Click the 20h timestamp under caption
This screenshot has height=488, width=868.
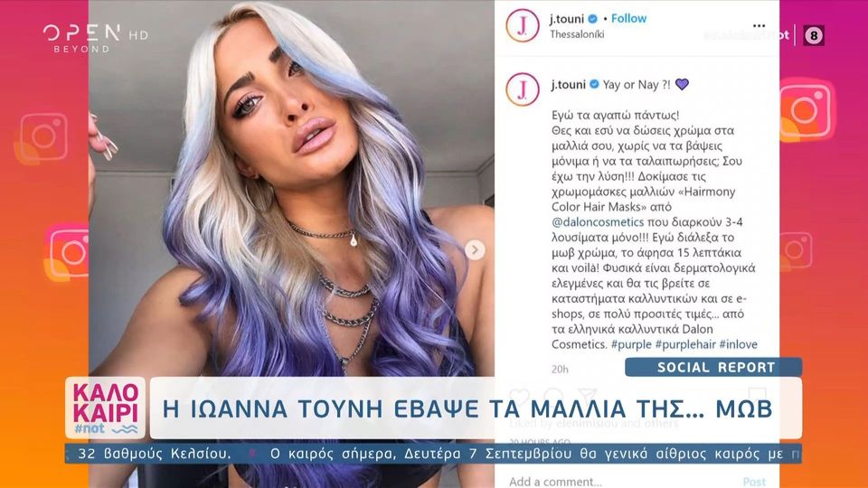560,369
